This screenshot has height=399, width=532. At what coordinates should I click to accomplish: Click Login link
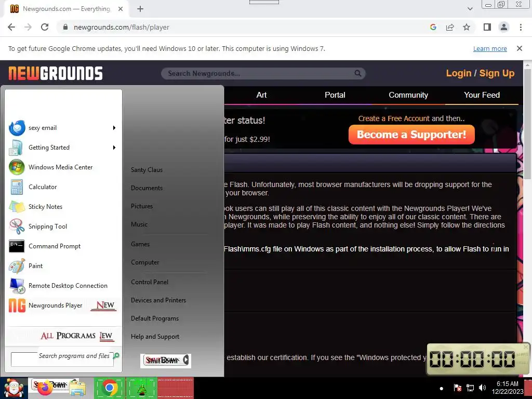click(x=459, y=73)
